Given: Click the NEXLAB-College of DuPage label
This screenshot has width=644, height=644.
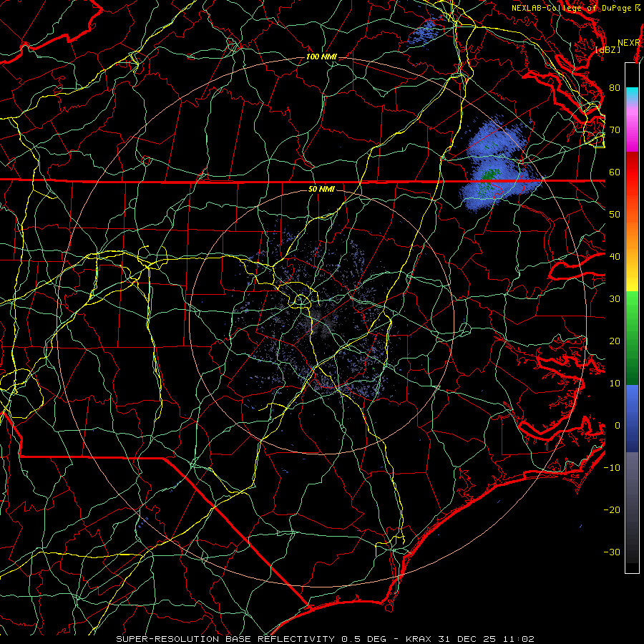Looking at the screenshot, I should click(x=572, y=8).
